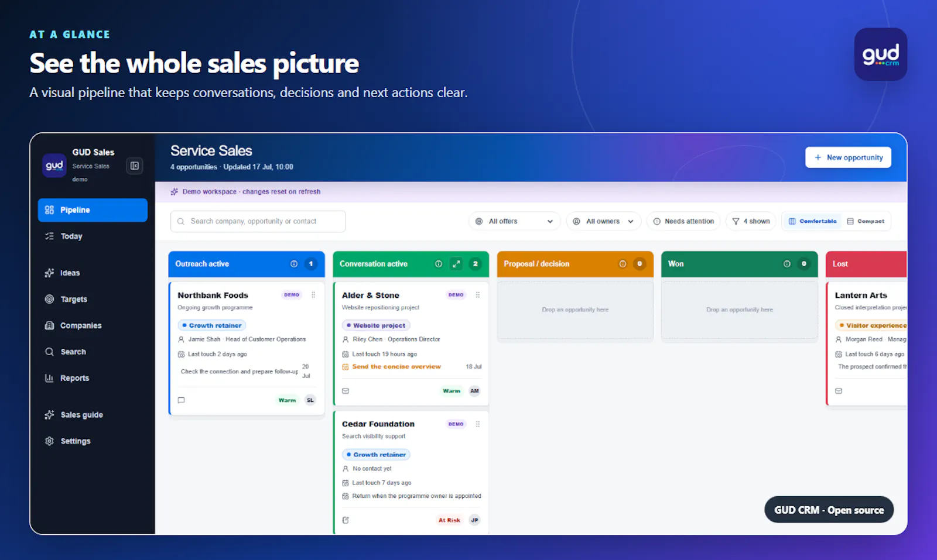This screenshot has height=560, width=937.
Task: Open the Lantern Arts opportunity card
Action: 867,344
